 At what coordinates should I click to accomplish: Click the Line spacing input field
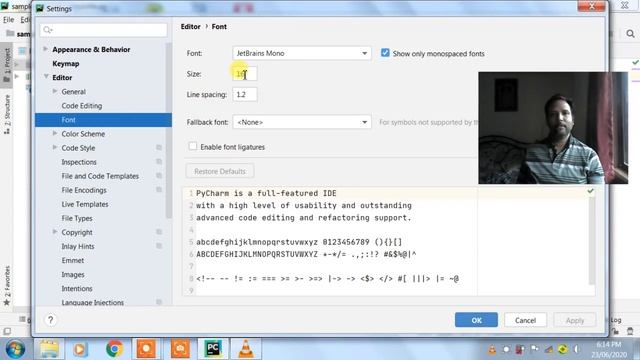click(x=245, y=94)
